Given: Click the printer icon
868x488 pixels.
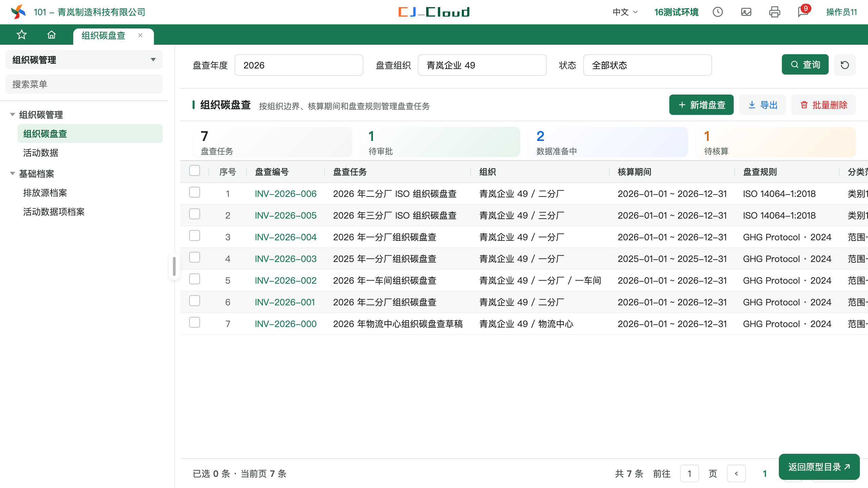Looking at the screenshot, I should click(775, 12).
